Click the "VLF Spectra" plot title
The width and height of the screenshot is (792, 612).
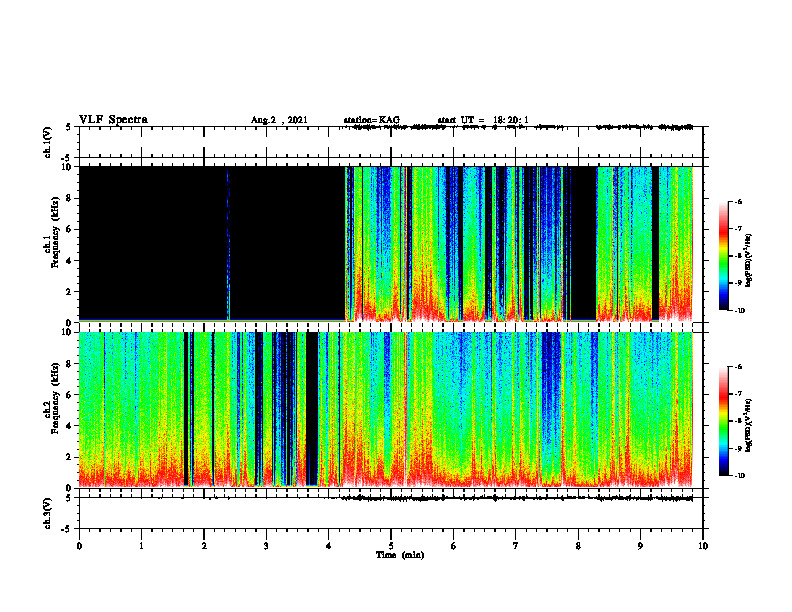[x=113, y=120]
